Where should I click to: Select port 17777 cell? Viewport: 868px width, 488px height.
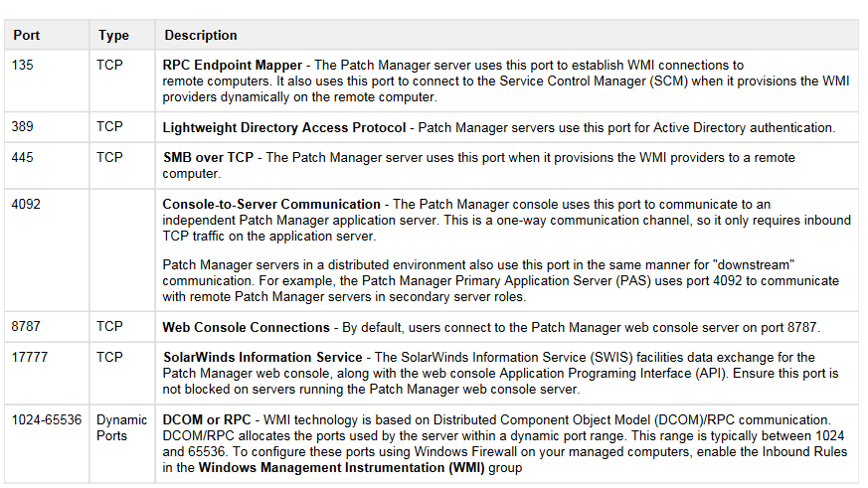(47, 373)
